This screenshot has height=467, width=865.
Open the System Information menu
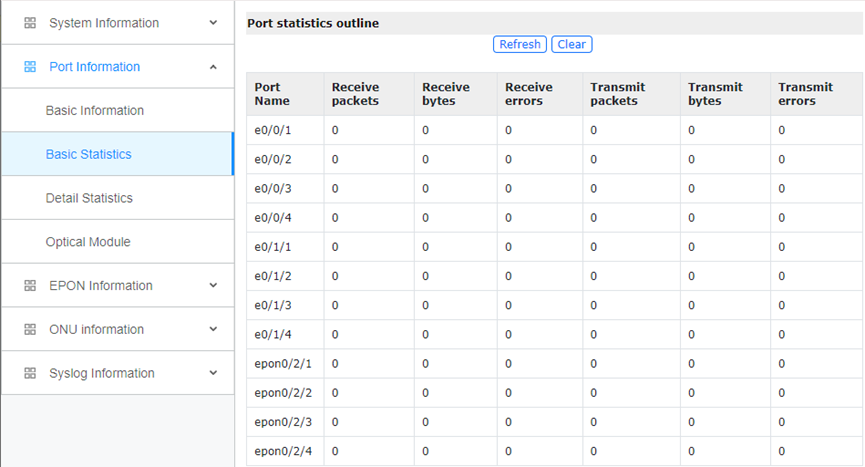pos(118,23)
